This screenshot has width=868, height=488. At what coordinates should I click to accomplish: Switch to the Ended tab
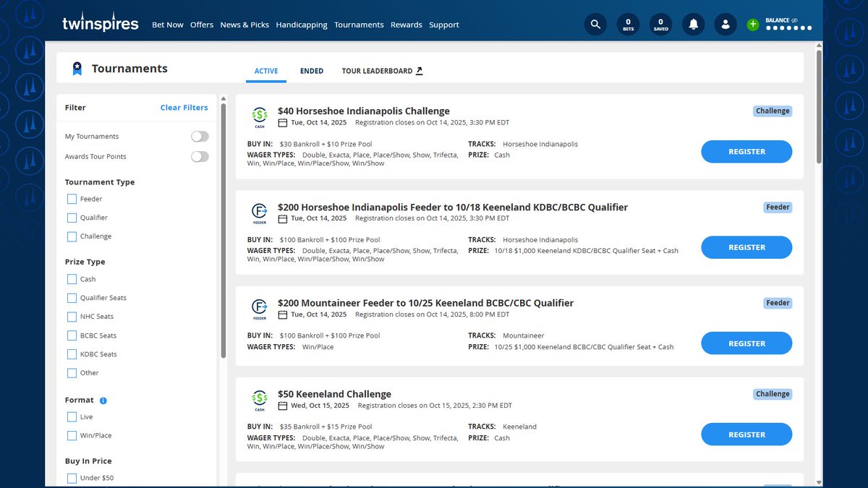pyautogui.click(x=312, y=71)
